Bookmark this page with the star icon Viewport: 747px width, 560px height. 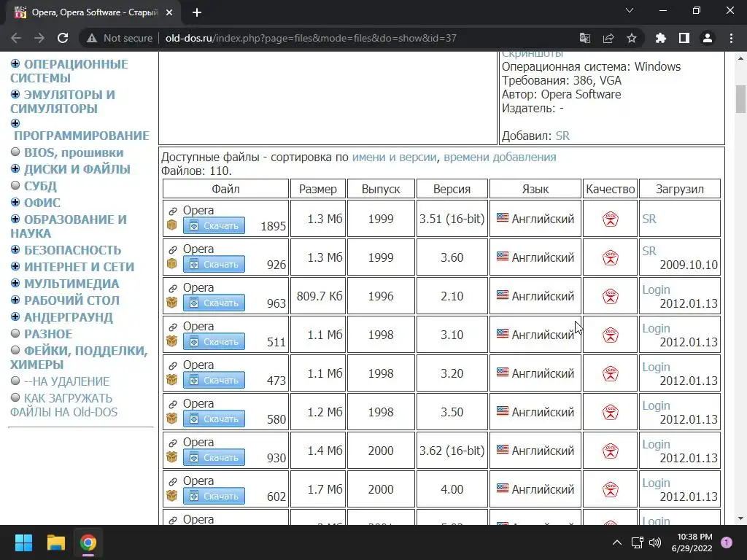tap(632, 38)
